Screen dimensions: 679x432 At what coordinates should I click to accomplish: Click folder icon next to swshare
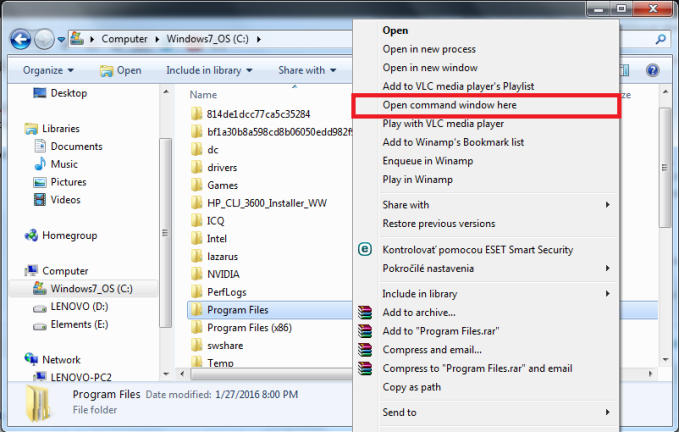(197, 345)
